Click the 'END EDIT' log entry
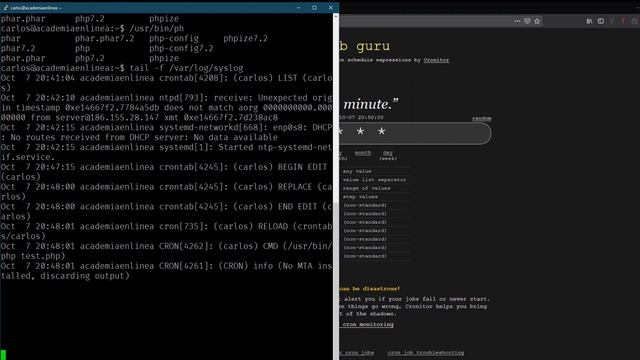Screen dimensions: 640x360 (x=298, y=207)
